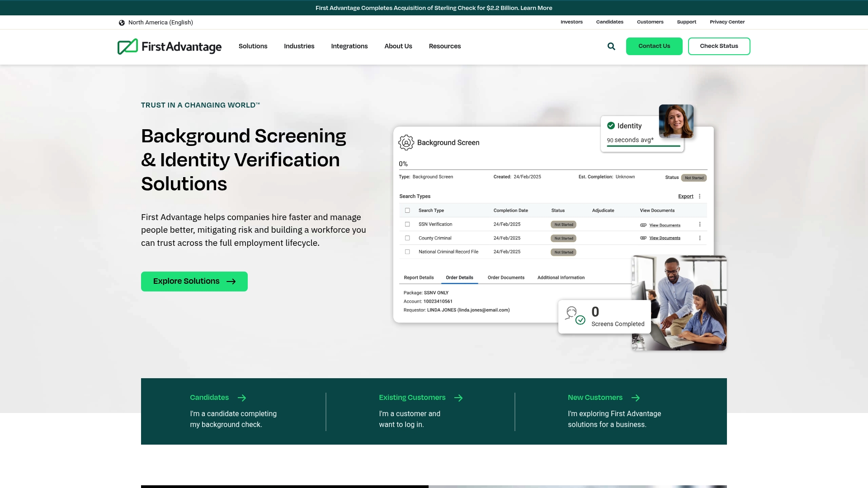The image size is (868, 488).
Task: Open the kebab menu beside Export
Action: 699,196
